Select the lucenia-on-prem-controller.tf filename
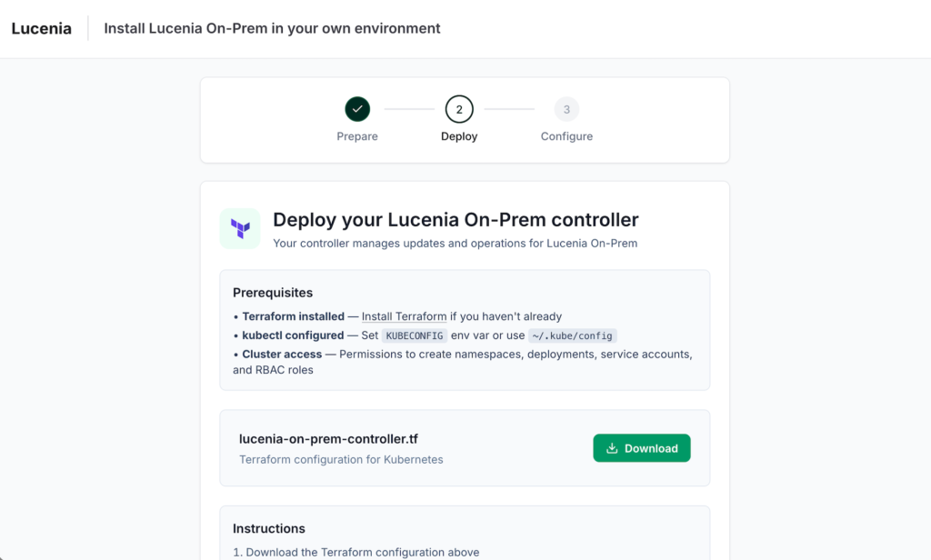 click(x=328, y=438)
